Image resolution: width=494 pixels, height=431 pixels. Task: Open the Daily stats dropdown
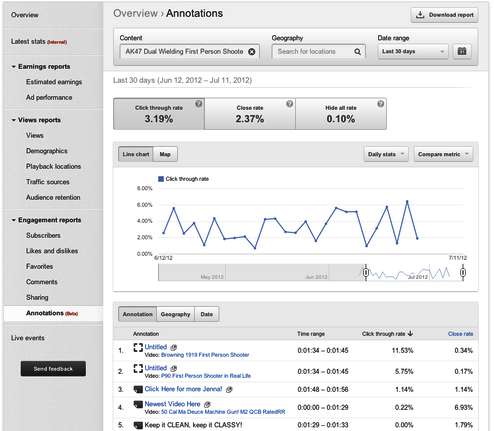386,154
